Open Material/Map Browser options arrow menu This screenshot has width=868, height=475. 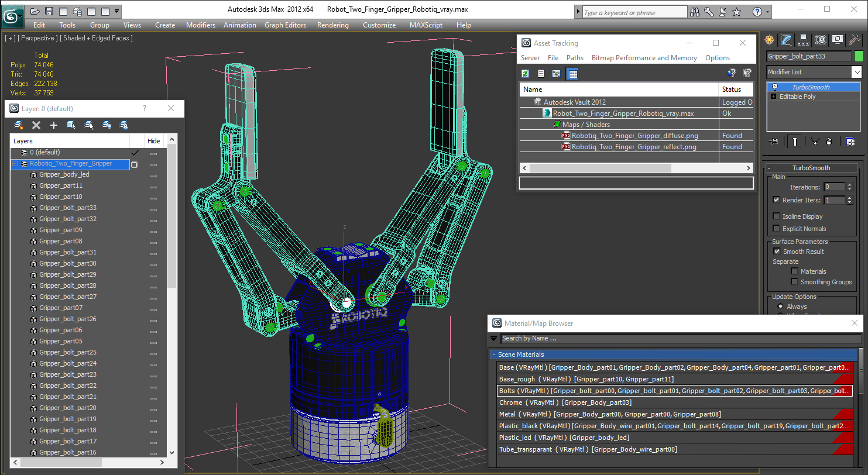(x=494, y=338)
